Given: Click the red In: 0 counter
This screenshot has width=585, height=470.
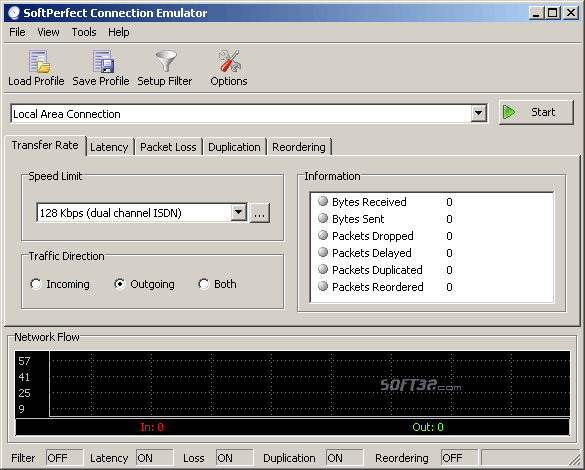Looking at the screenshot, I should [152, 427].
